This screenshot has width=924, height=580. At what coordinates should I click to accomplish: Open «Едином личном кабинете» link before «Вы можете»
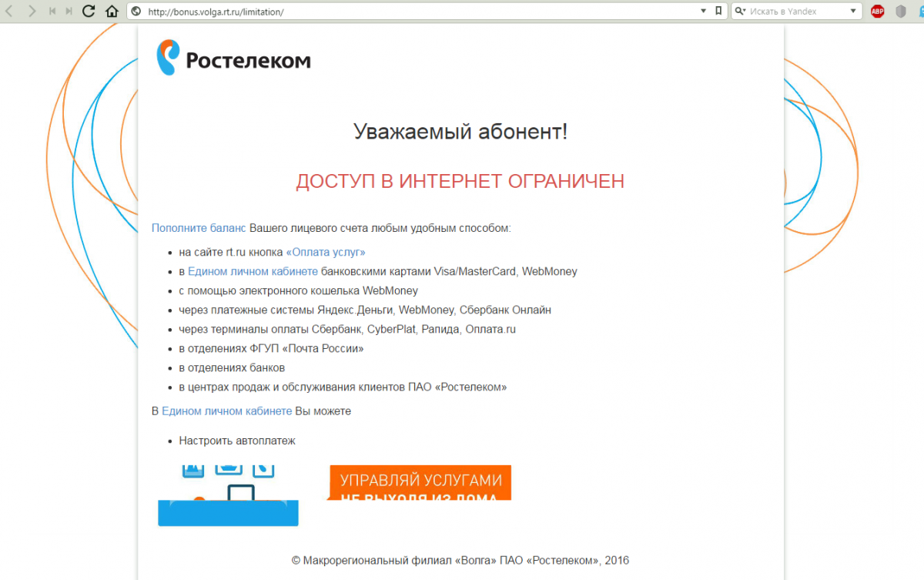tap(227, 411)
